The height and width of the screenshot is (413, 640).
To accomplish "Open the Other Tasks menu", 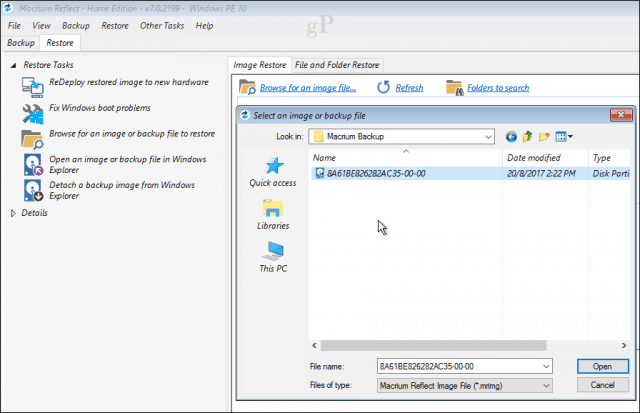I will (162, 26).
